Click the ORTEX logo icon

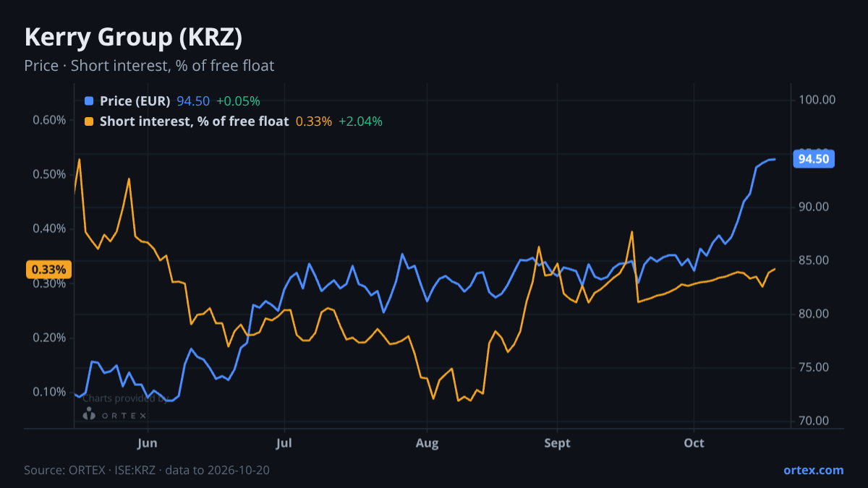(89, 414)
